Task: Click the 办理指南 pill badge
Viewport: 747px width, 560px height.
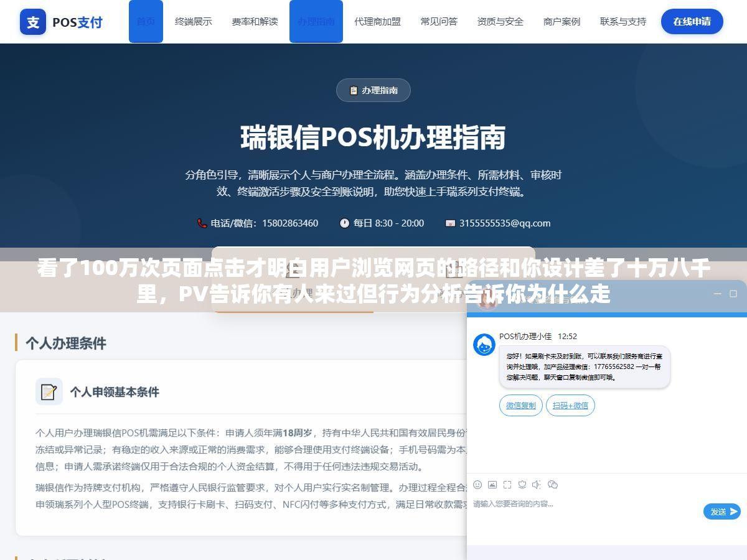Action: click(x=374, y=90)
